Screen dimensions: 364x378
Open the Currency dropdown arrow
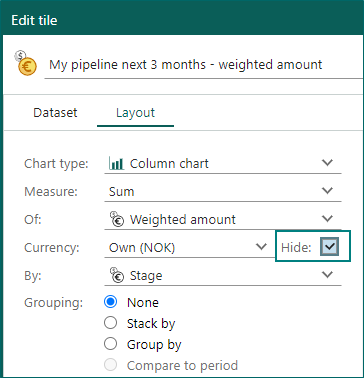[261, 247]
